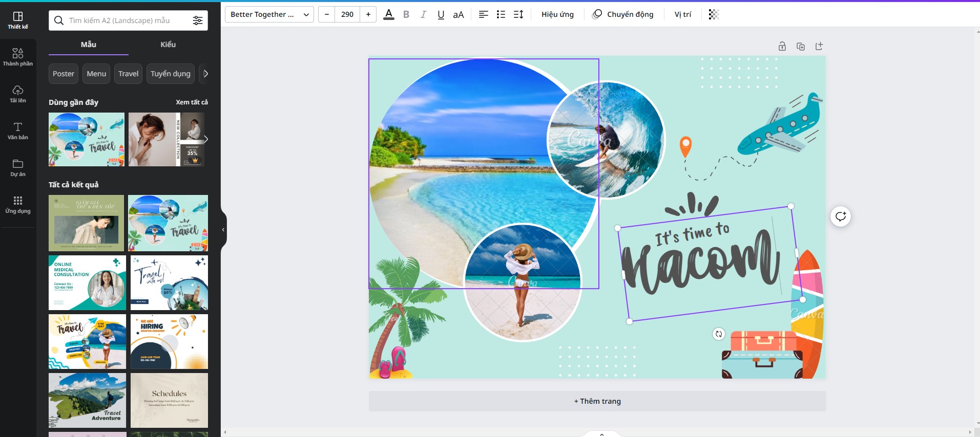Click the comment bubble beside canvas
The image size is (980, 437).
click(x=840, y=216)
